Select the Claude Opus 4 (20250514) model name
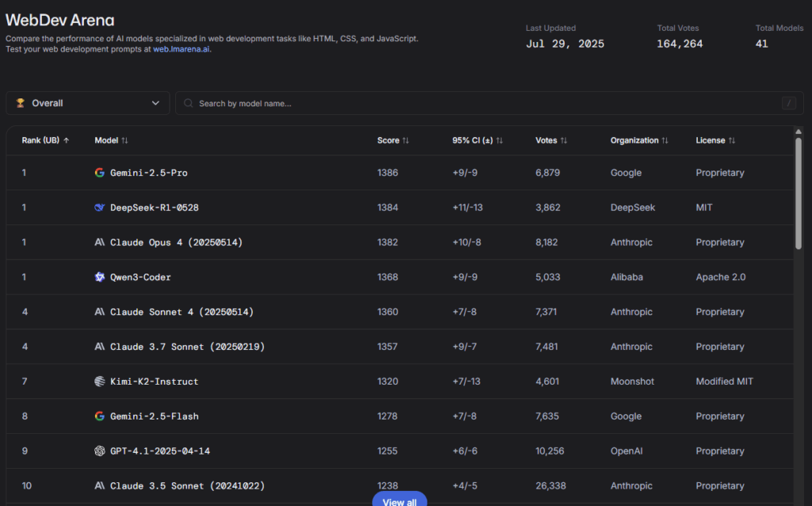The height and width of the screenshot is (506, 812). coord(176,242)
